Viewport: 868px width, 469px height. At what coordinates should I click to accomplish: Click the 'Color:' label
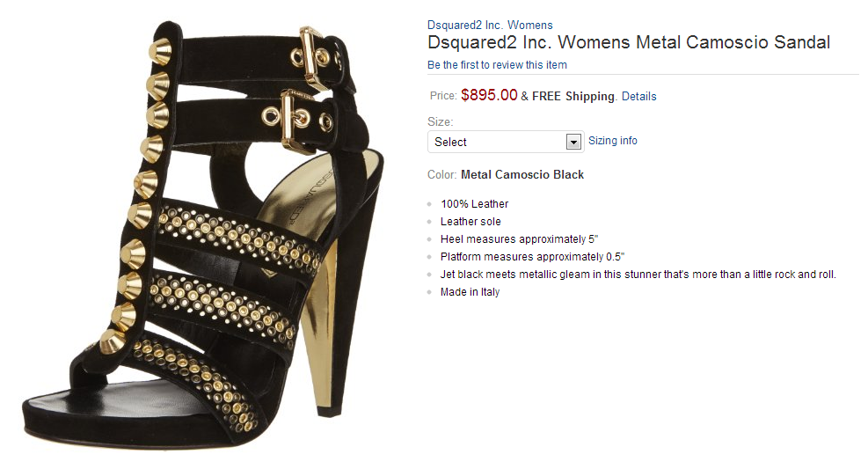(442, 175)
